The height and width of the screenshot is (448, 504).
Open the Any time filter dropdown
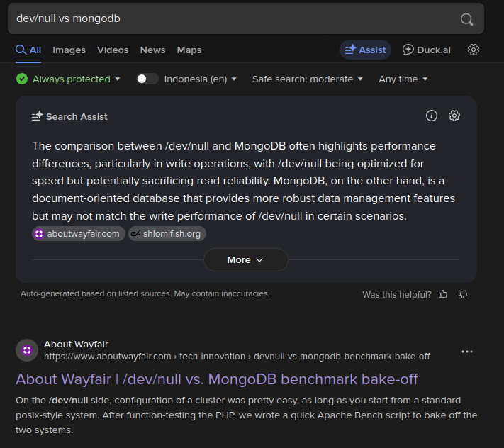point(403,79)
